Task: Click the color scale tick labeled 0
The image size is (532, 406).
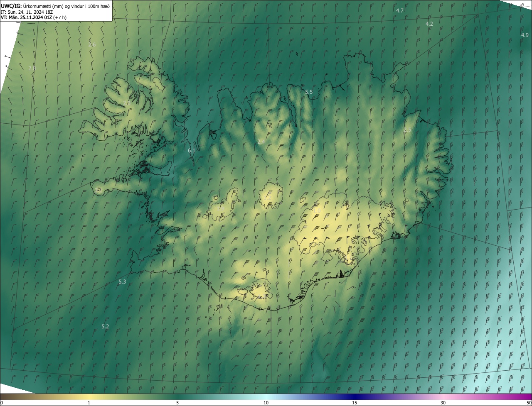Action: (x=2, y=403)
